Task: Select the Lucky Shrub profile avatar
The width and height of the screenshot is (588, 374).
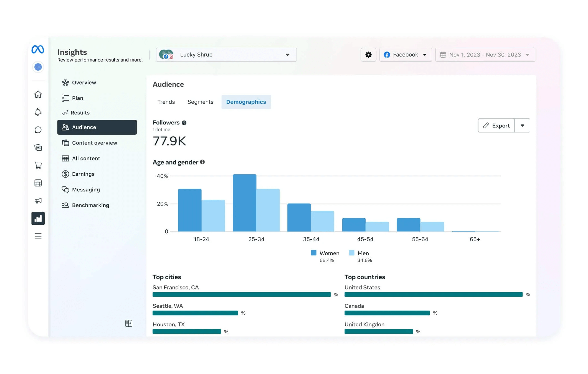Action: point(167,54)
